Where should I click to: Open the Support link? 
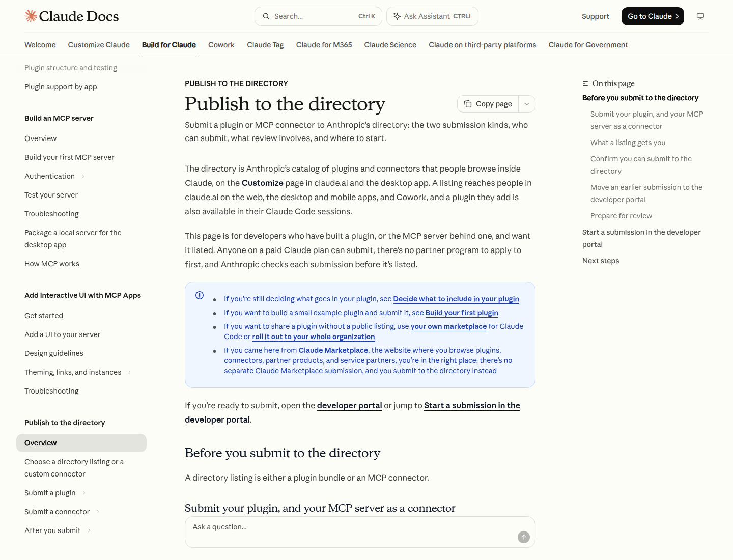tap(596, 16)
